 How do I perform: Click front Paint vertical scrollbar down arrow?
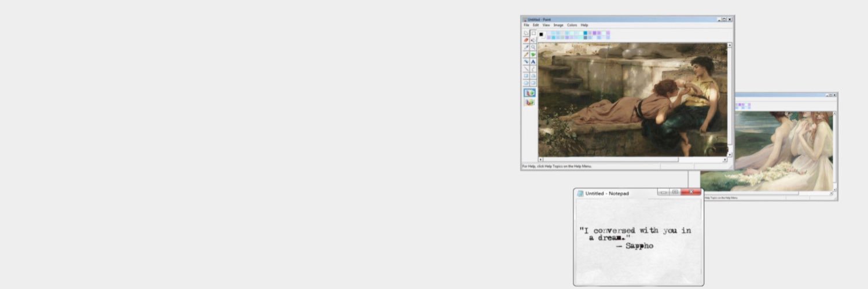point(730,155)
